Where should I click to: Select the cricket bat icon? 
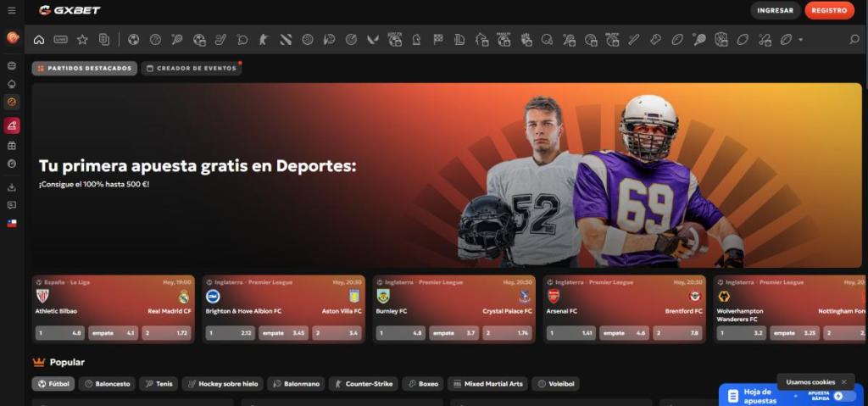pos(634,39)
